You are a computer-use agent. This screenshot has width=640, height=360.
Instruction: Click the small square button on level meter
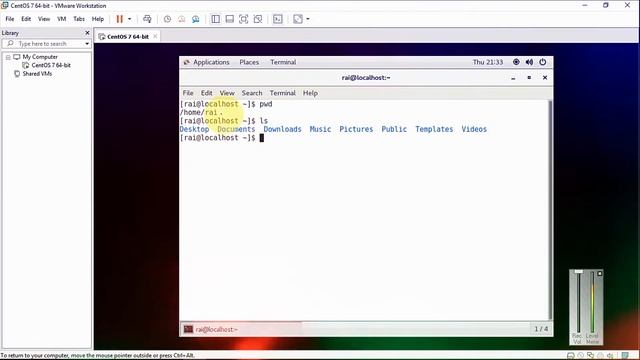(599, 273)
